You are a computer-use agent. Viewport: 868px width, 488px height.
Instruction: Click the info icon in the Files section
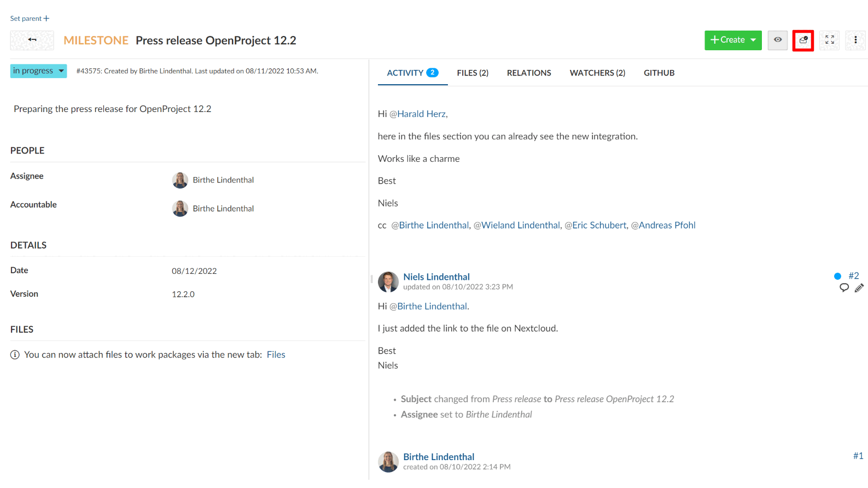coord(15,355)
